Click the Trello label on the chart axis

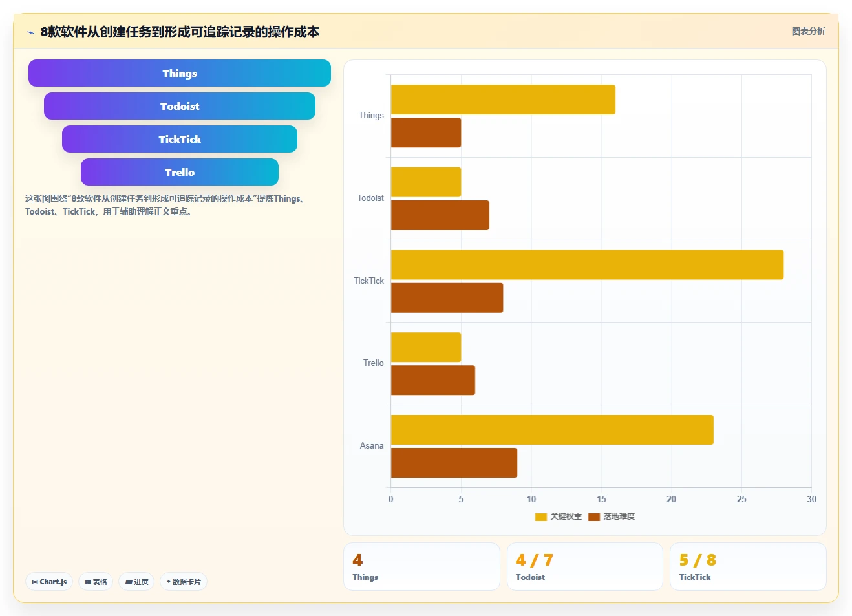click(x=373, y=363)
